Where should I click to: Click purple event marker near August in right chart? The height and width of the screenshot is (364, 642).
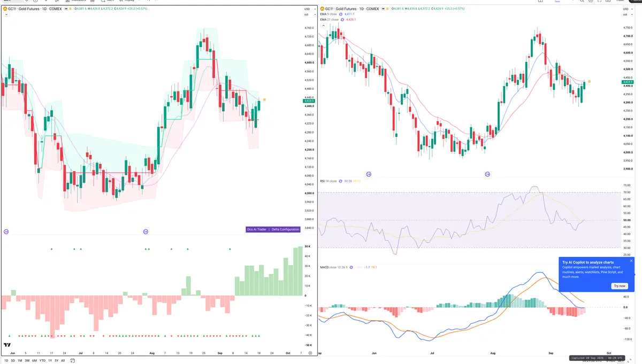point(487,174)
